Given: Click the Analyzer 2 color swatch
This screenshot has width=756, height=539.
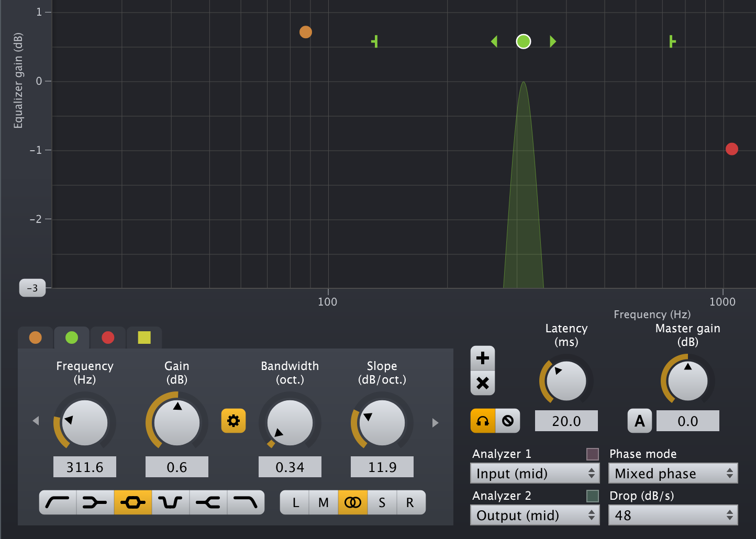Looking at the screenshot, I should 593,496.
